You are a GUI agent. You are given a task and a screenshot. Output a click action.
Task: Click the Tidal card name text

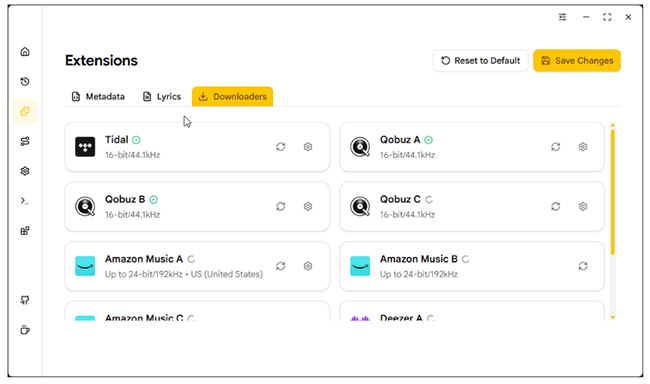(x=116, y=140)
